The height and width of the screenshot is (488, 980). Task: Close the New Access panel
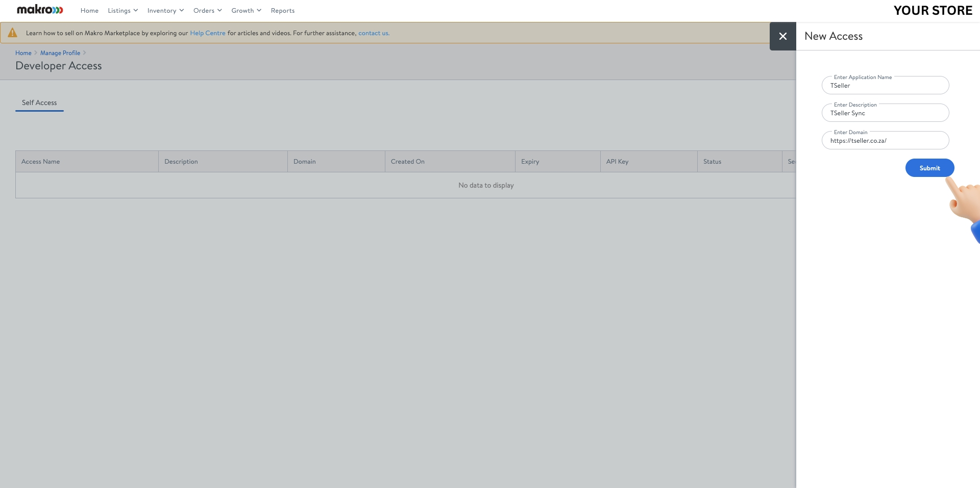[782, 36]
